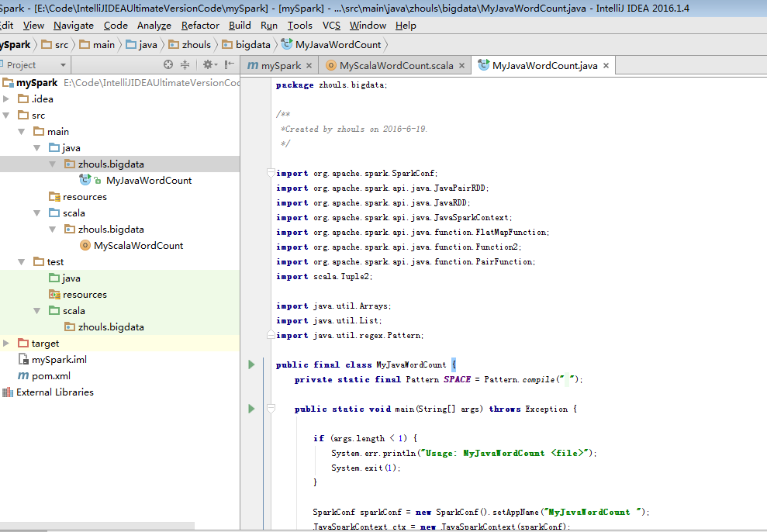Click the bigdata package icon in breadcrumb
Screen dimensions: 767x532
(227, 44)
